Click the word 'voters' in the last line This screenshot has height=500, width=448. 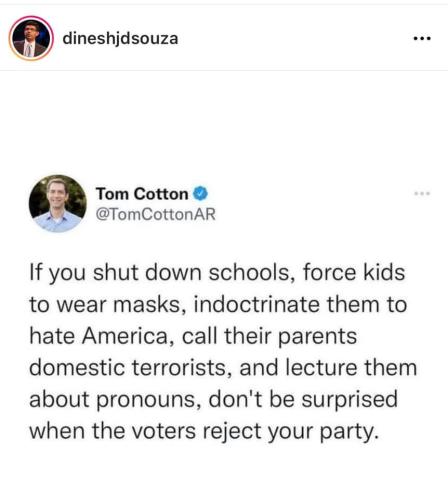pyautogui.click(x=164, y=431)
